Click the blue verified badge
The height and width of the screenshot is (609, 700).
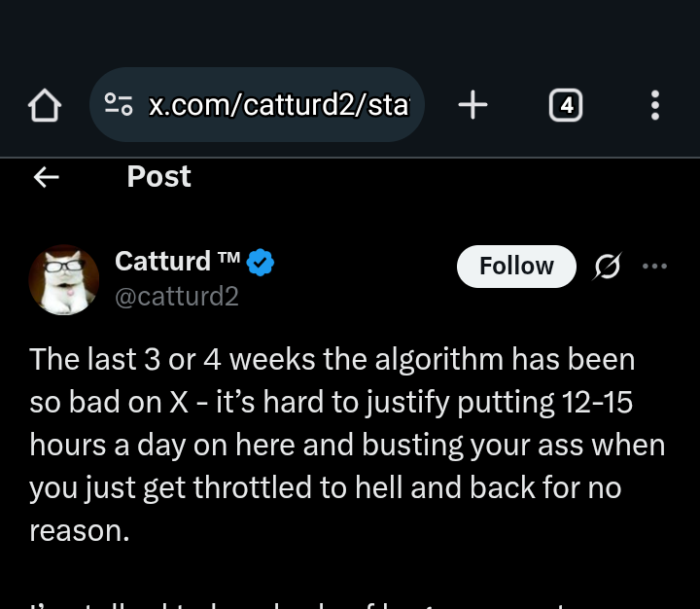coord(261,263)
